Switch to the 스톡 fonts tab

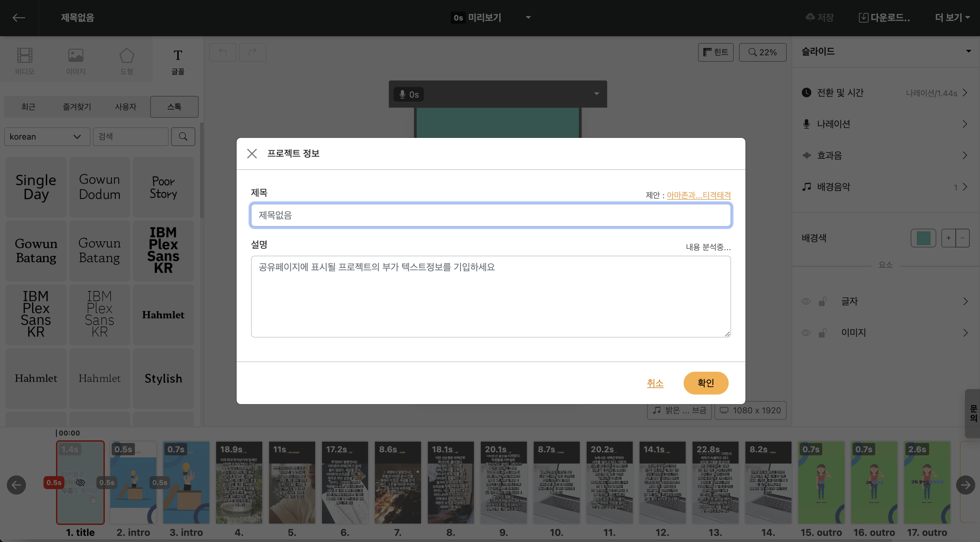pyautogui.click(x=174, y=106)
